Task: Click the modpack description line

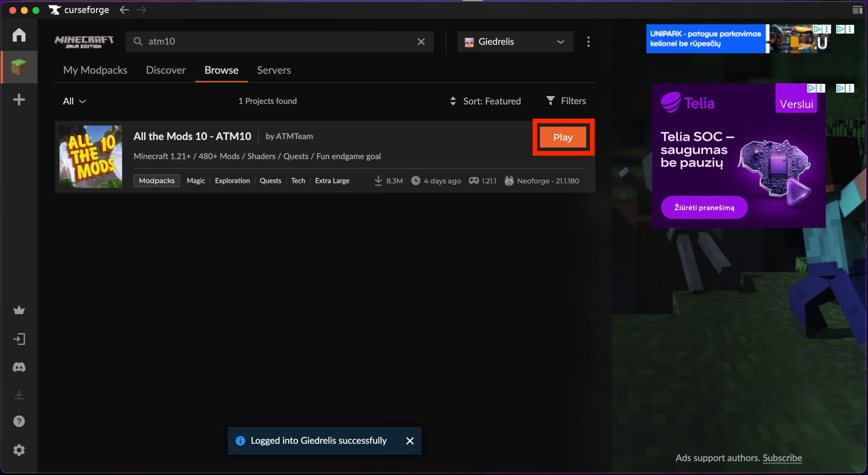Action: click(257, 156)
